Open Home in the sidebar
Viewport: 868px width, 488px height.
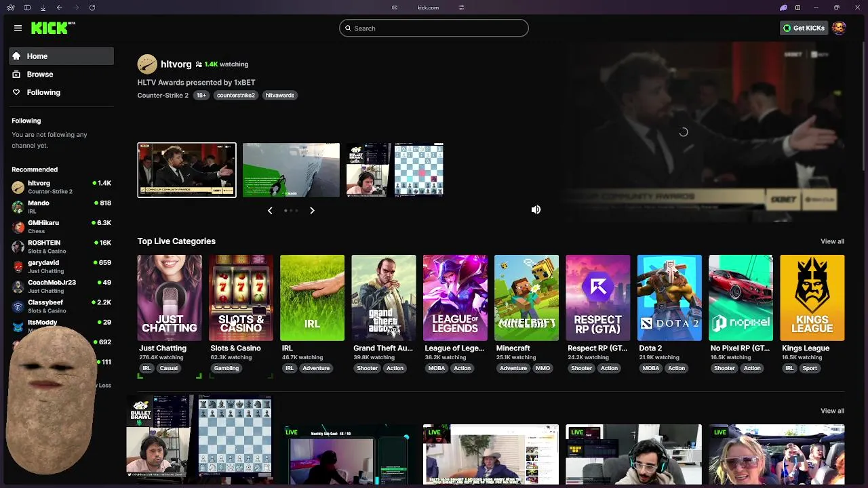[62, 56]
